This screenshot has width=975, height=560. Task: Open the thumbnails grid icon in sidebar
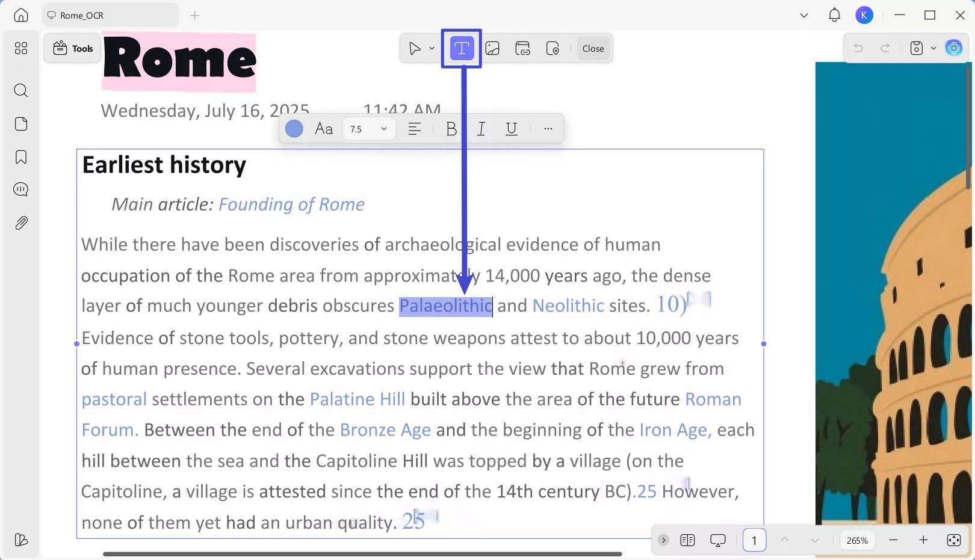point(21,48)
